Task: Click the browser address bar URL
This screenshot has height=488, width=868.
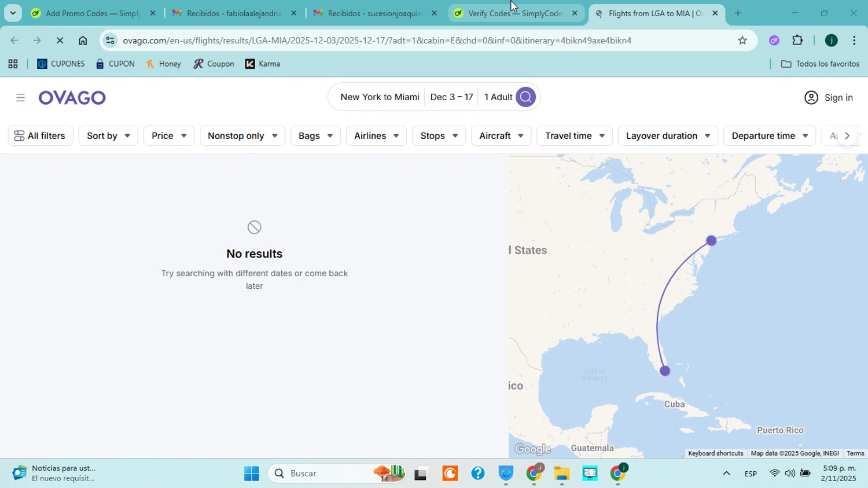Action: tap(377, 41)
